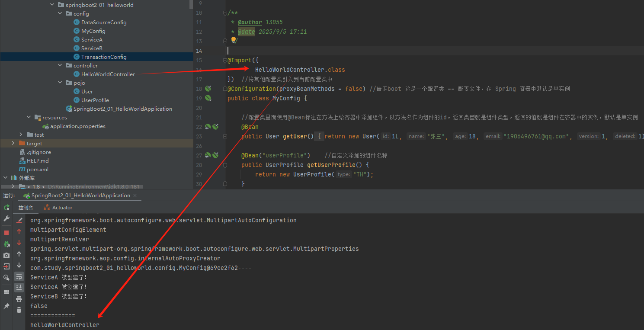Click the clock-with-cursor profiler icon
Viewport: 644px width, 330px height.
click(6, 278)
